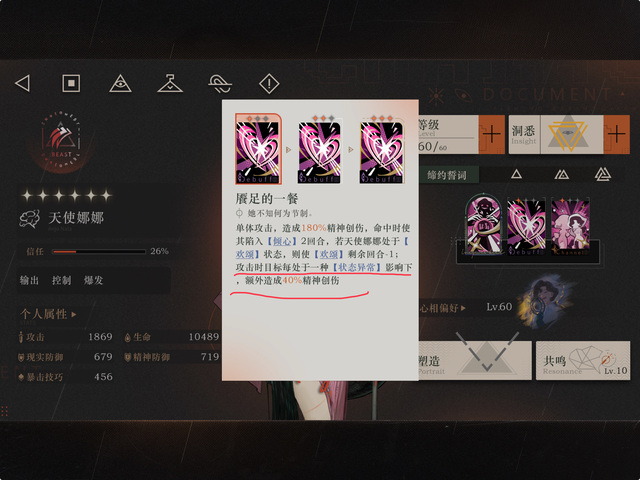Select the first-tier skill card in popup
The height and width of the screenshot is (480, 640).
pos(258,149)
